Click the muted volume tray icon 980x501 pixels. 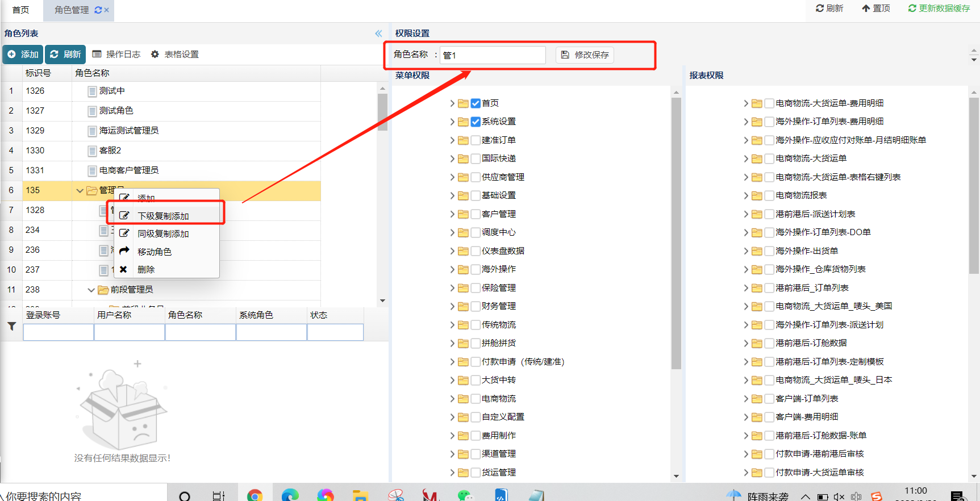[x=839, y=496]
